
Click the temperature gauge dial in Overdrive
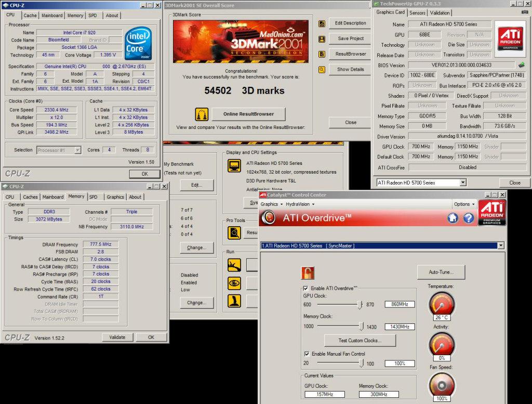pos(442,304)
